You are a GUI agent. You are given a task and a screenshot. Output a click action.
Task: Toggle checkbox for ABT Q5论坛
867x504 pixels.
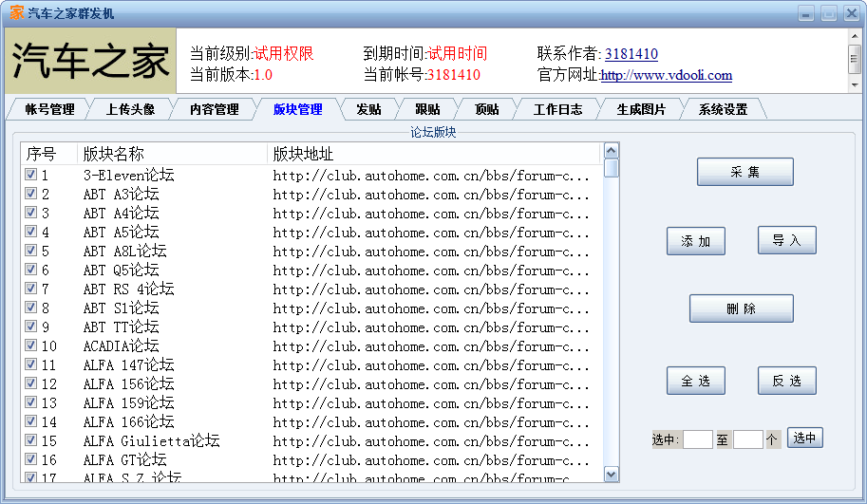(x=30, y=270)
